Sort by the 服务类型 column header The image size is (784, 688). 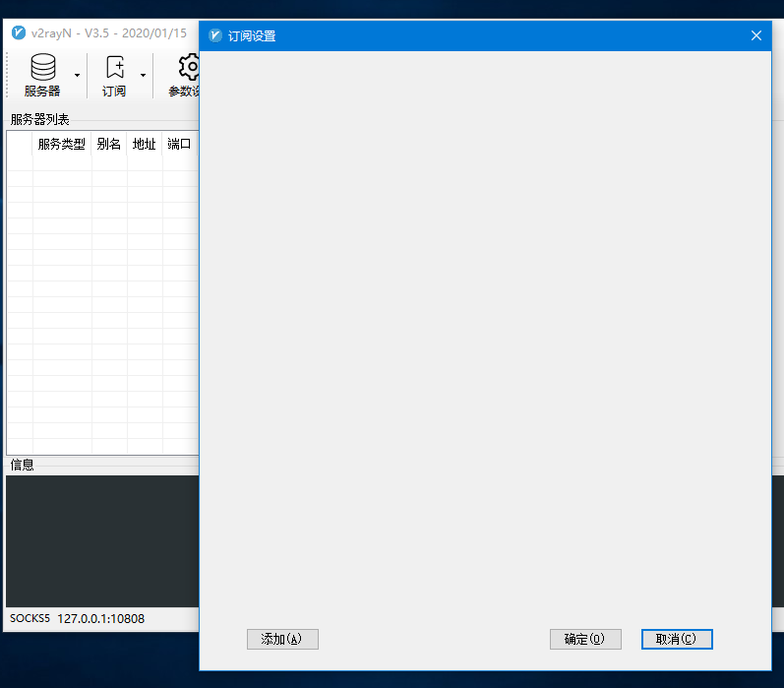tap(62, 144)
